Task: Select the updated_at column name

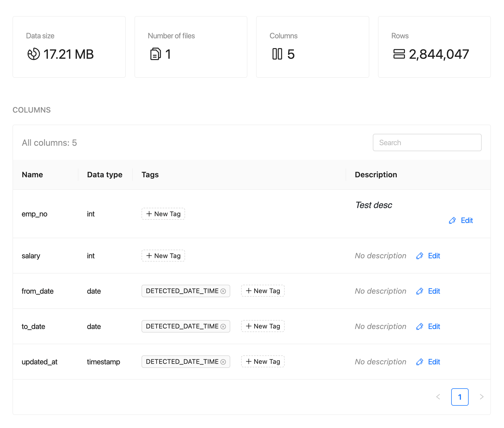Action: tap(39, 362)
